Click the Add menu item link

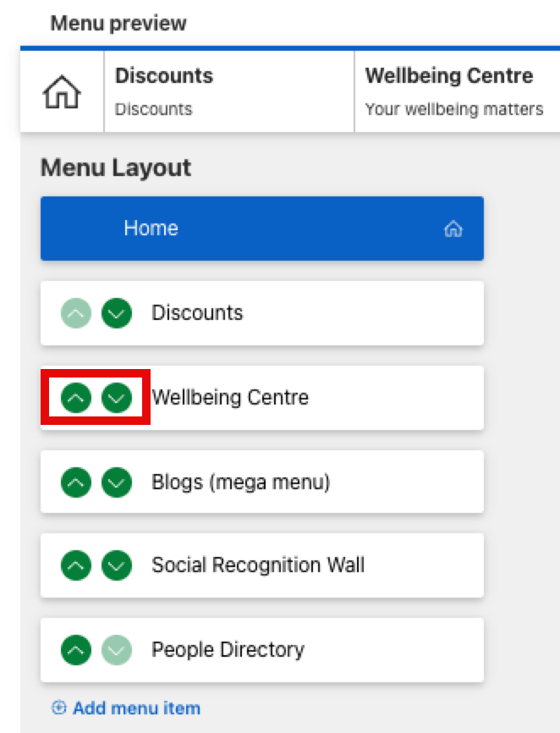point(126,708)
